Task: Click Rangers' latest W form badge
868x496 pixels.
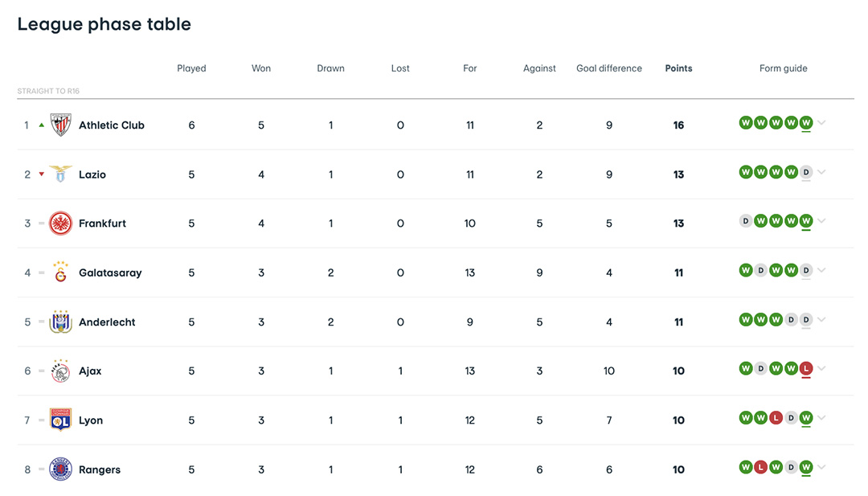Action: 806,467
